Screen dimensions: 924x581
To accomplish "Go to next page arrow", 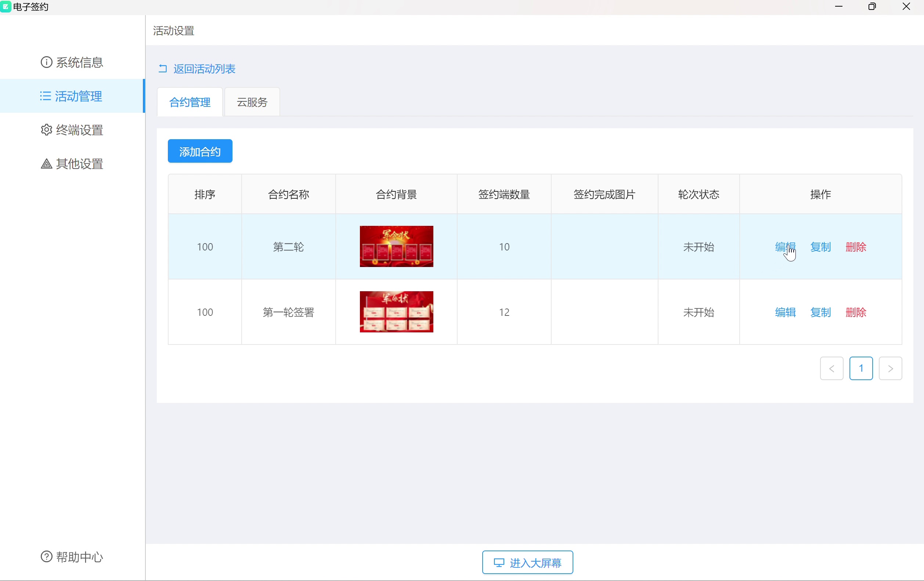I will (890, 368).
